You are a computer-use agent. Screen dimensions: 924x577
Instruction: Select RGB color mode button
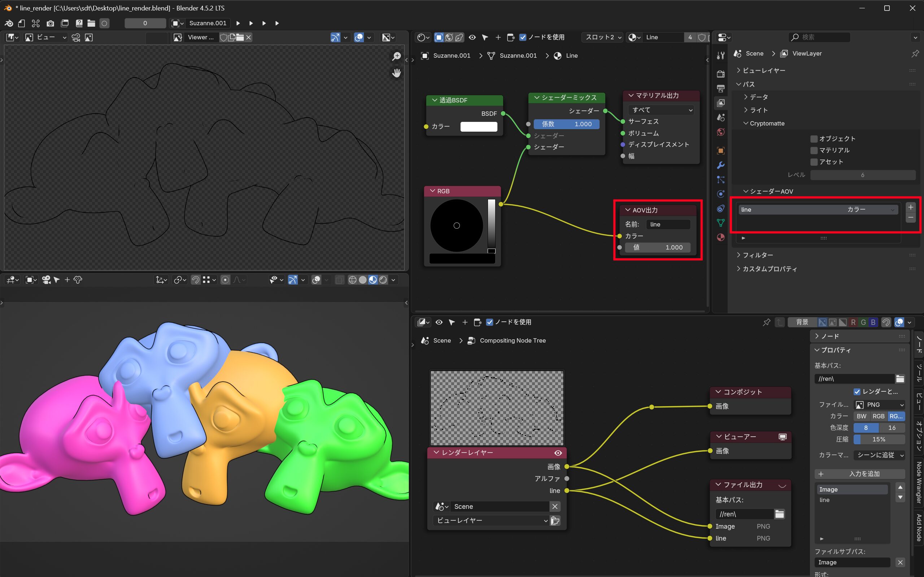point(878,416)
